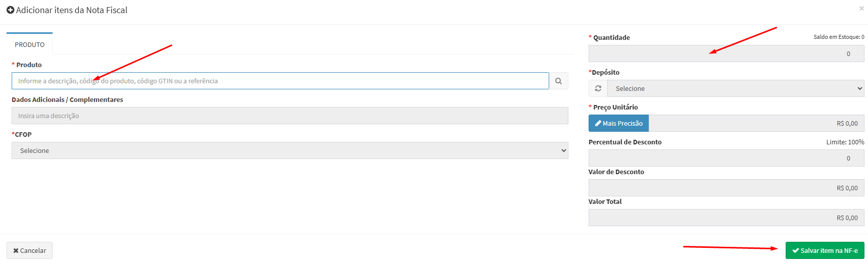Click the Preço Unitário value field
The image size is (868, 264).
pyautogui.click(x=756, y=123)
